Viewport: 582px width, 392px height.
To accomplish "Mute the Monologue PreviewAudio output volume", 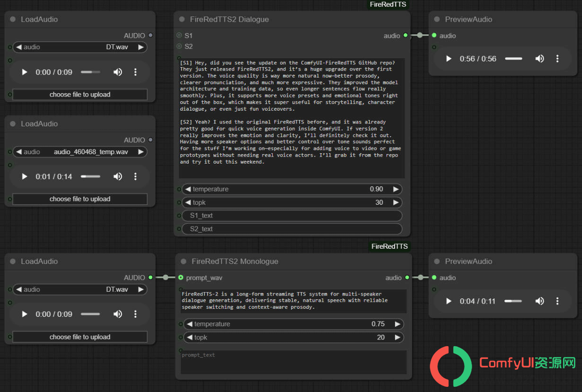I will click(539, 301).
